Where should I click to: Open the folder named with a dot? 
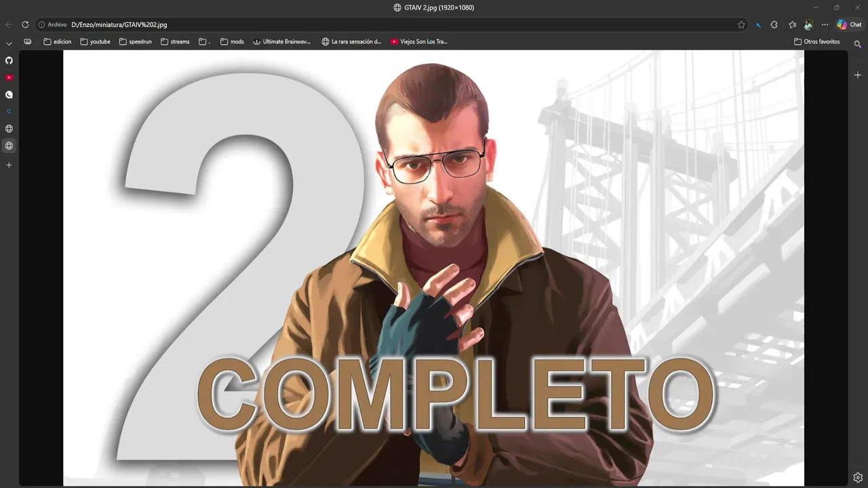tap(205, 41)
